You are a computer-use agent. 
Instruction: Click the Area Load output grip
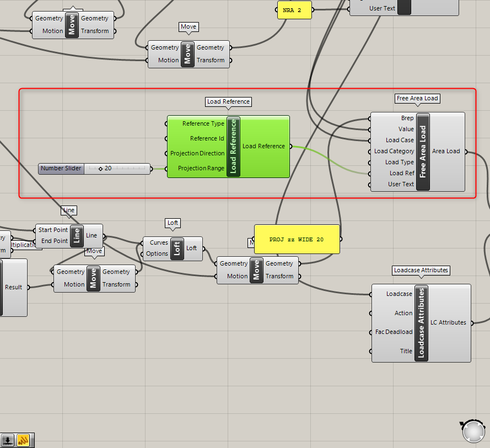[x=466, y=152]
